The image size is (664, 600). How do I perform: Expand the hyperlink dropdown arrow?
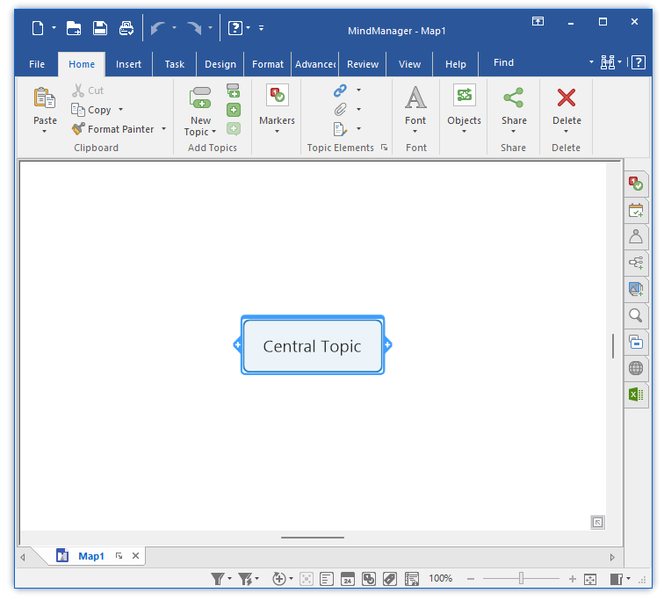359,90
